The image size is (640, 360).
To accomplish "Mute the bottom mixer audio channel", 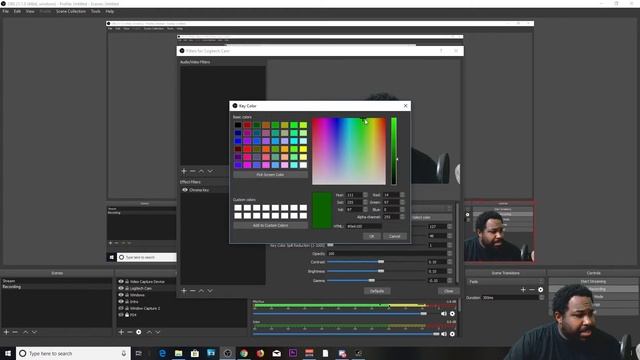I will click(444, 334).
